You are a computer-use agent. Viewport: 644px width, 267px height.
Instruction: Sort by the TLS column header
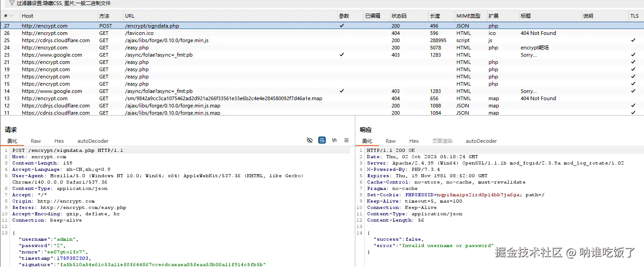pos(634,16)
